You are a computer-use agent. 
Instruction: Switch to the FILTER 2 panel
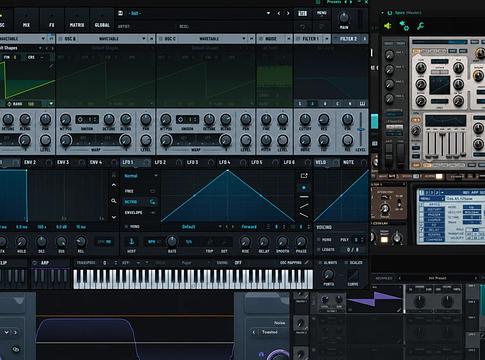pyautogui.click(x=348, y=39)
